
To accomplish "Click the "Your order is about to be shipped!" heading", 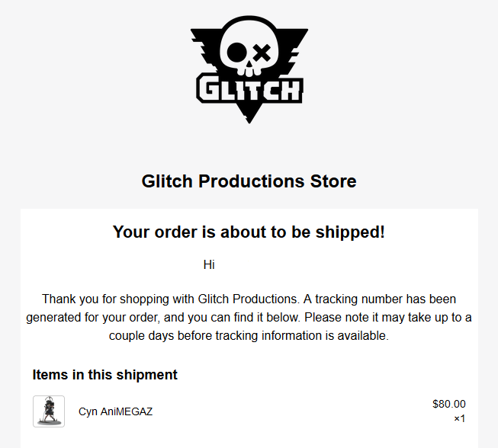I will 249,232.
